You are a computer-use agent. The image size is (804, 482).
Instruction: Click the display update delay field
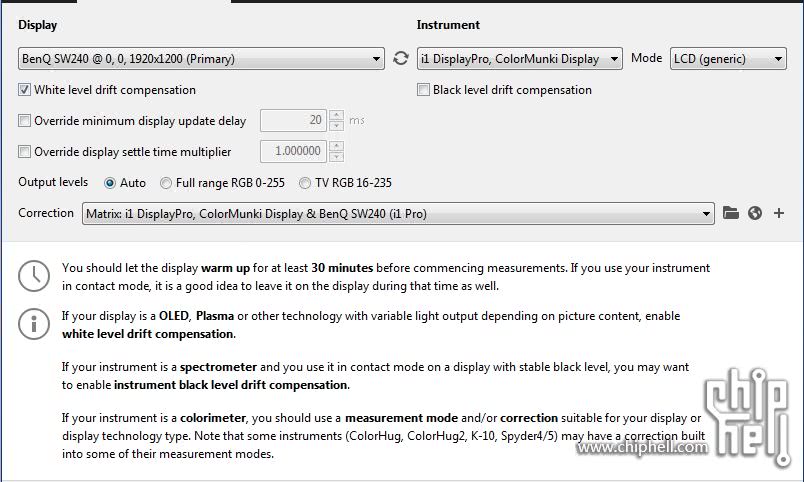pyautogui.click(x=293, y=121)
